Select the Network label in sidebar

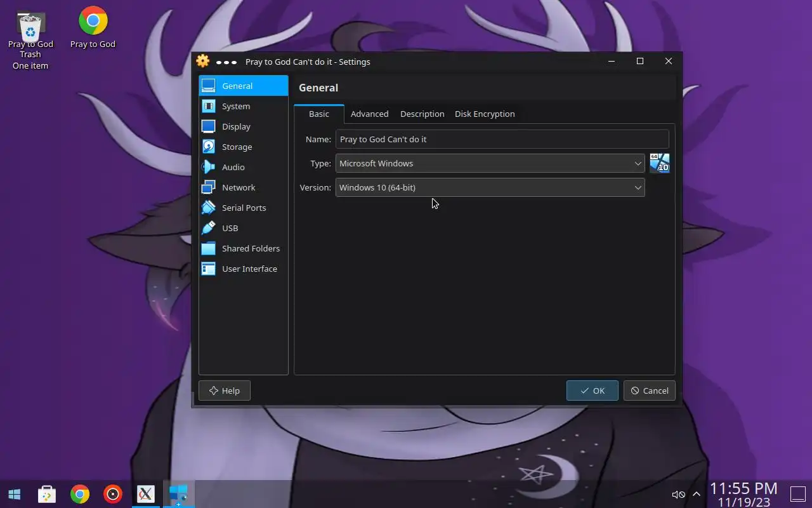pos(239,187)
